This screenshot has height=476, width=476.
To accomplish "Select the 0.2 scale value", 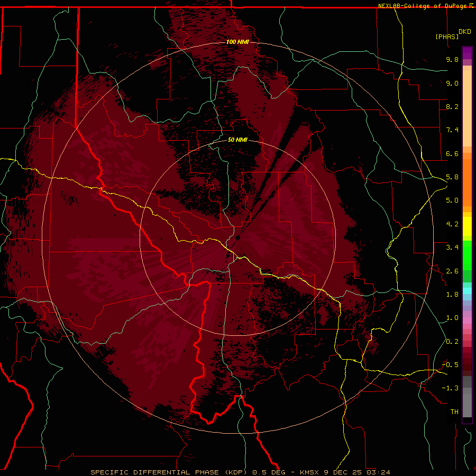I will [452, 342].
